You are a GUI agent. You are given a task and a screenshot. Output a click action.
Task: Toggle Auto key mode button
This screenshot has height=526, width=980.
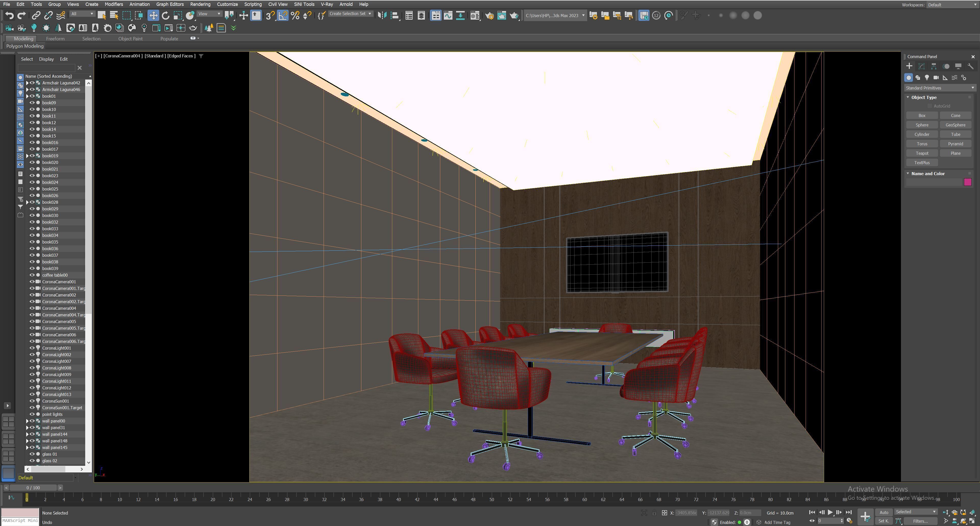coord(884,512)
